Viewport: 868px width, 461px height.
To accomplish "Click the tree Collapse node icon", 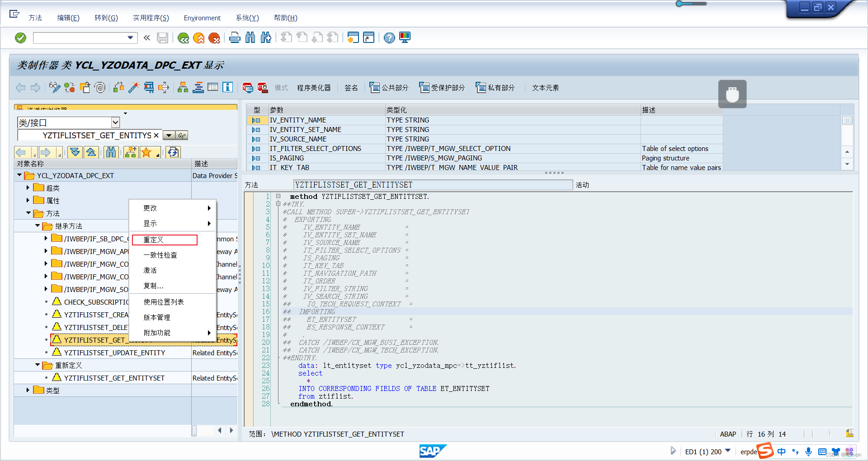I will (x=91, y=152).
